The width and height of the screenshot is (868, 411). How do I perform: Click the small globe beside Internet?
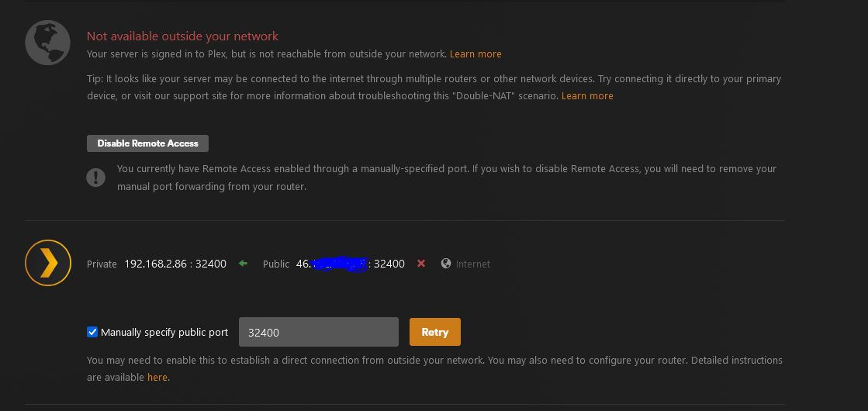(x=446, y=264)
